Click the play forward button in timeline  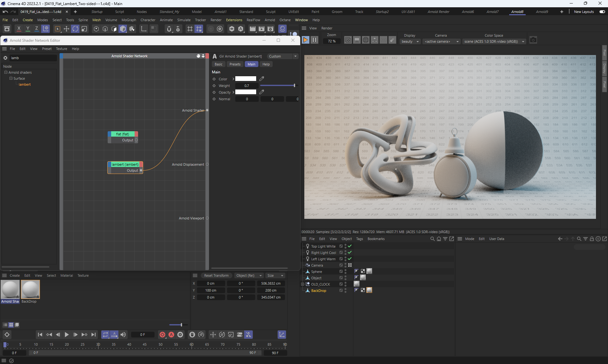(x=66, y=335)
